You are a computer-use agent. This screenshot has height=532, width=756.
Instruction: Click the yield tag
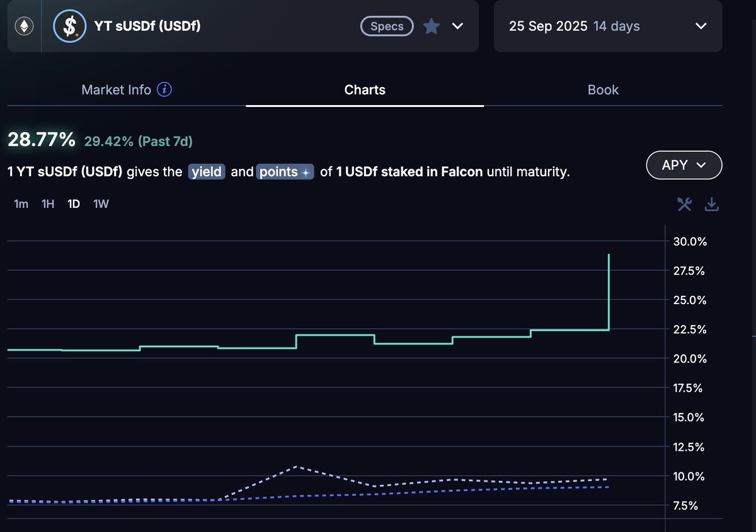207,171
